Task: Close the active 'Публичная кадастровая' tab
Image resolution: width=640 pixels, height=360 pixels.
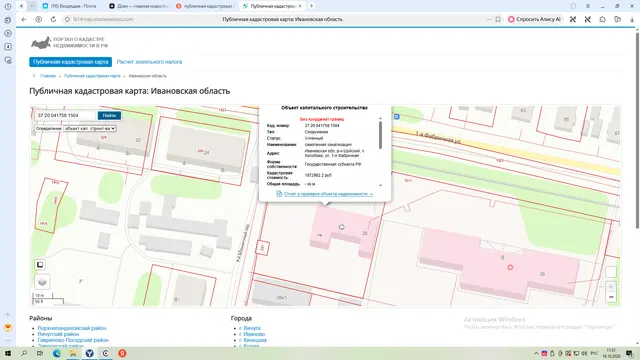Action: pyautogui.click(x=300, y=6)
